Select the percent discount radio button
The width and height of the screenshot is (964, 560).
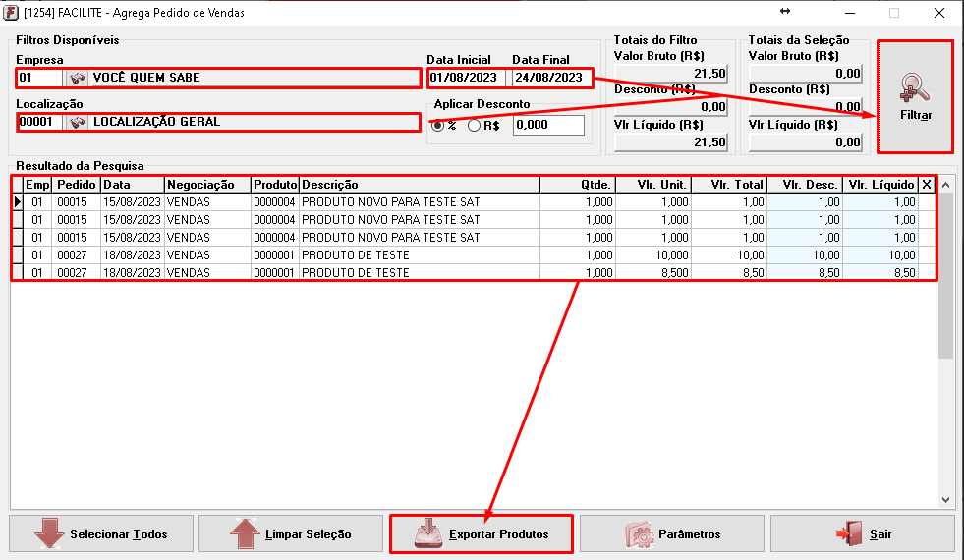coord(437,126)
